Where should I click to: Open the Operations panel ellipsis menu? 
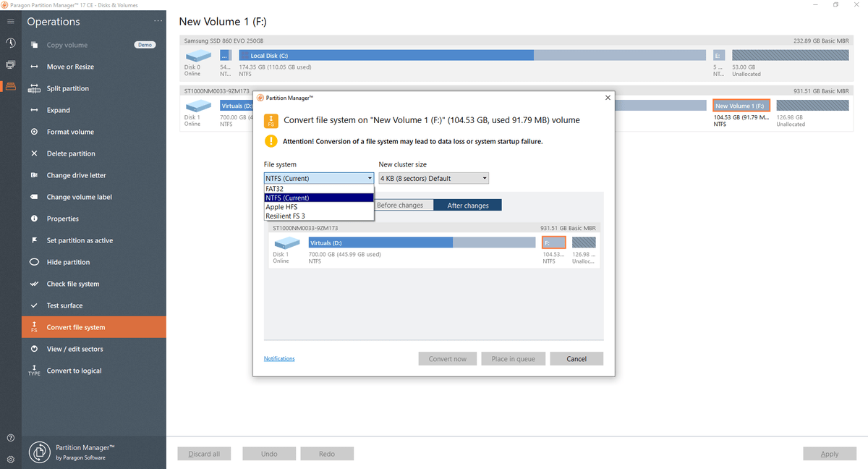click(x=158, y=21)
